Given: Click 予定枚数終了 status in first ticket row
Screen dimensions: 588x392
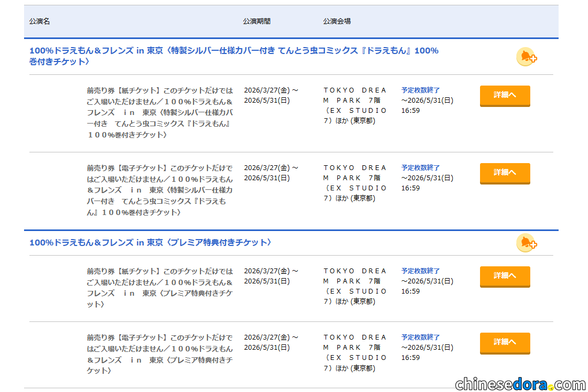Looking at the screenshot, I should pyautogui.click(x=421, y=90).
